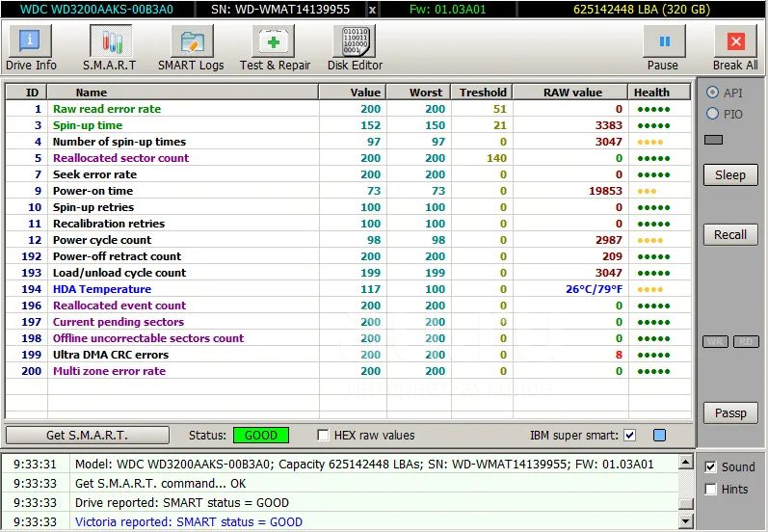This screenshot has width=768, height=532.
Task: Click the blue color square near IBM super smart
Action: (660, 435)
